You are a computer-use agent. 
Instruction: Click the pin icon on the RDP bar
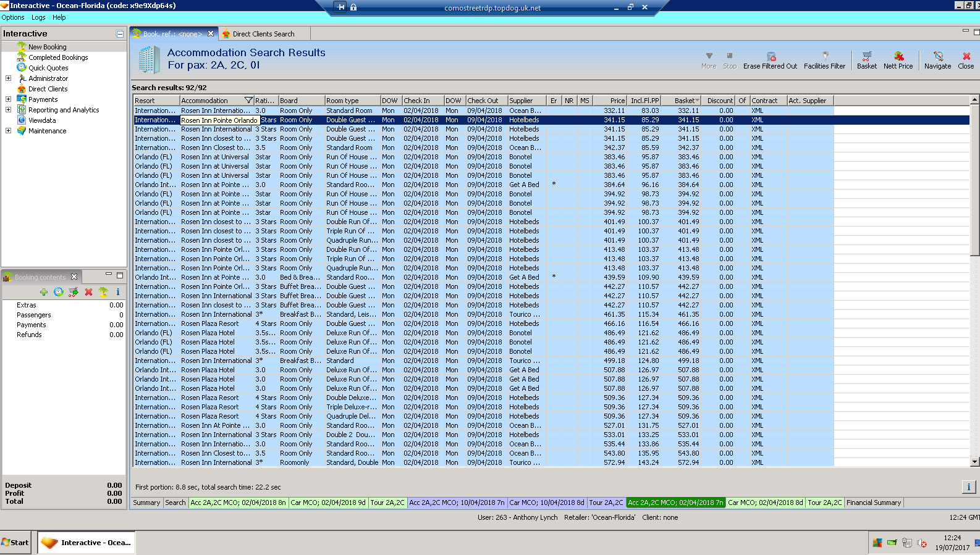click(x=341, y=7)
